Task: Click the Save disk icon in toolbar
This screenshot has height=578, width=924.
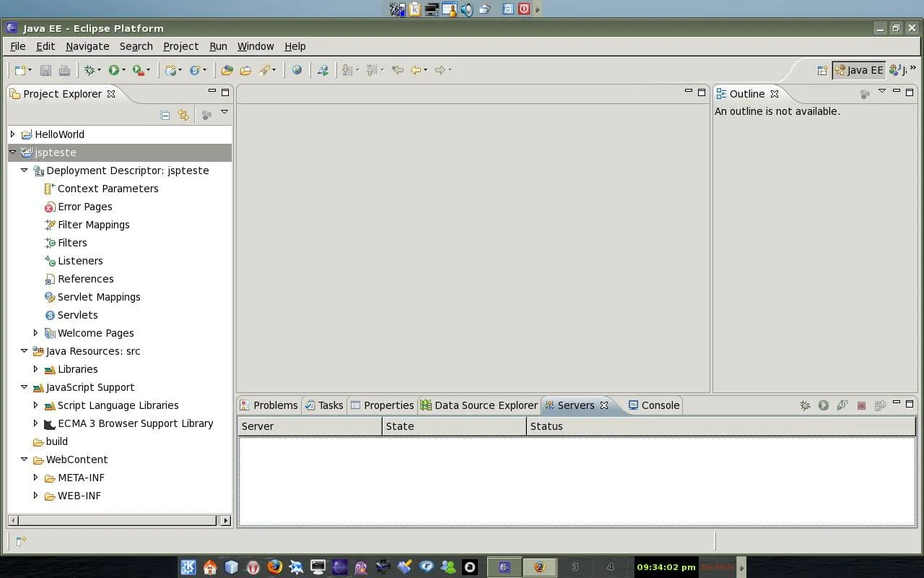Action: [45, 70]
